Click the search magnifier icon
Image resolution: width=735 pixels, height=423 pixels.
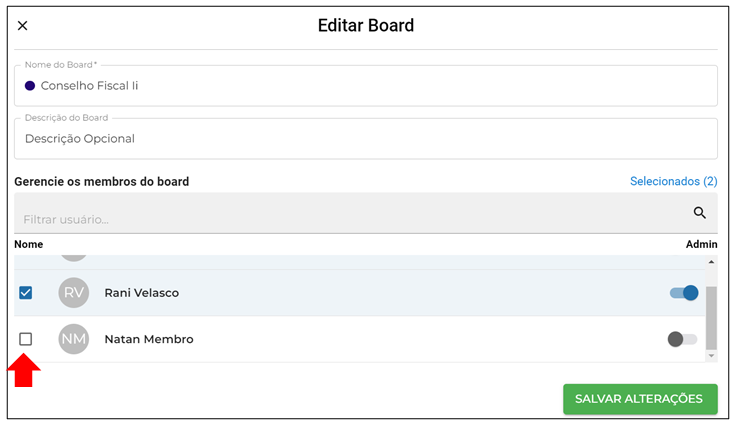699,212
